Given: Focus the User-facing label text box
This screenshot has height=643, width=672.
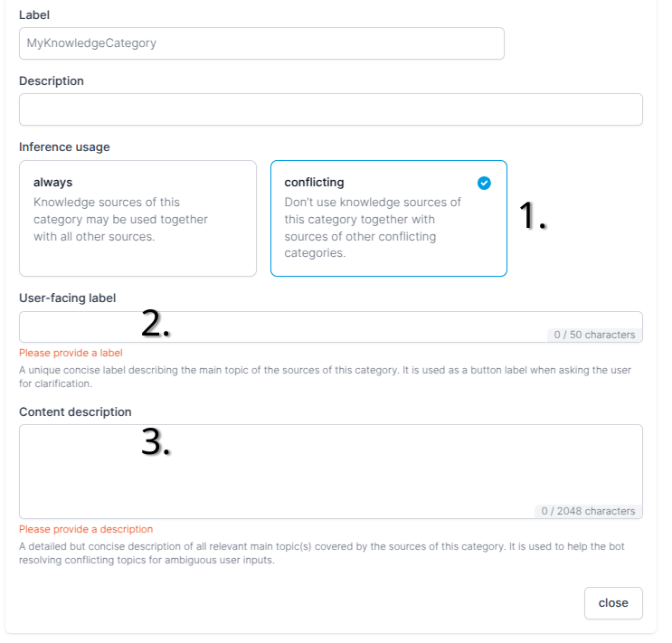Looking at the screenshot, I should (331, 326).
